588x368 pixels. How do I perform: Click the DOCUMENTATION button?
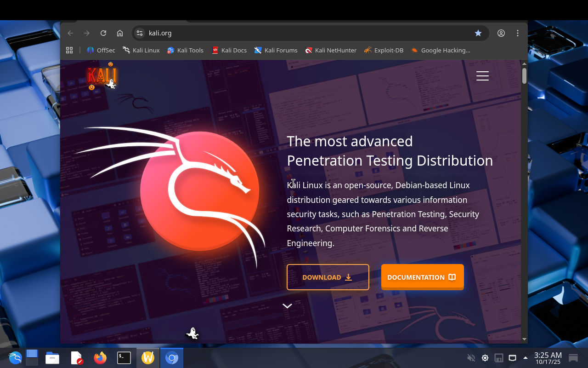422,277
